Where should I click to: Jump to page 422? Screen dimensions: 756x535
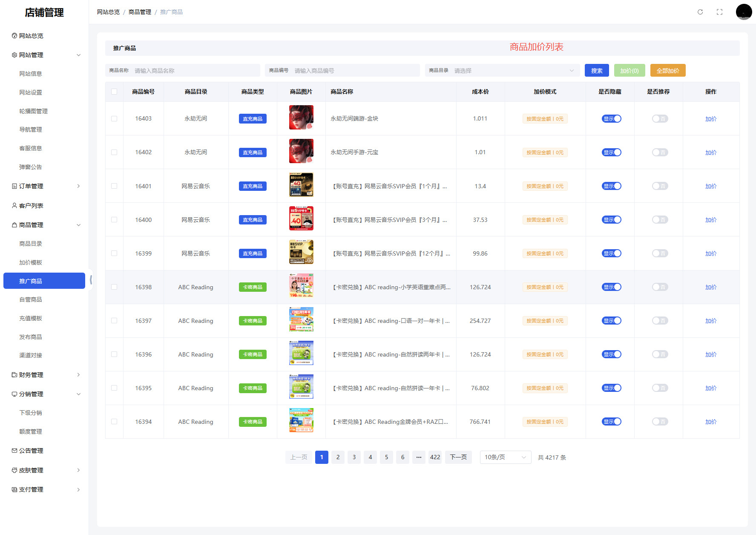pos(435,457)
